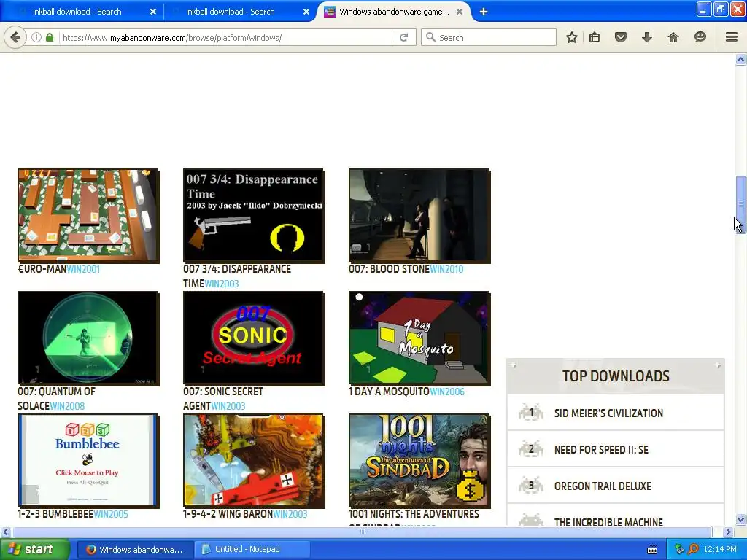Follow the €URO-MAN title link
Image resolution: width=747 pixels, height=560 pixels.
(x=42, y=269)
